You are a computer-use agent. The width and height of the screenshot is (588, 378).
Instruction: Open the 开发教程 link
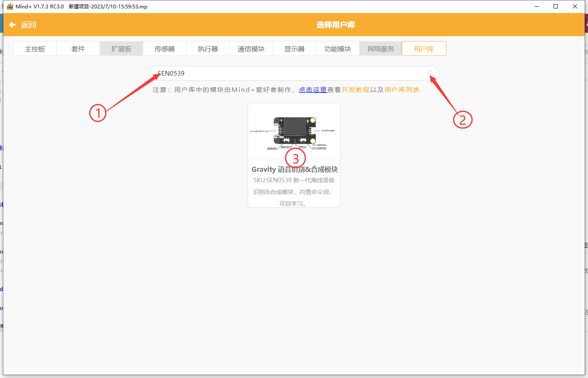click(x=356, y=89)
